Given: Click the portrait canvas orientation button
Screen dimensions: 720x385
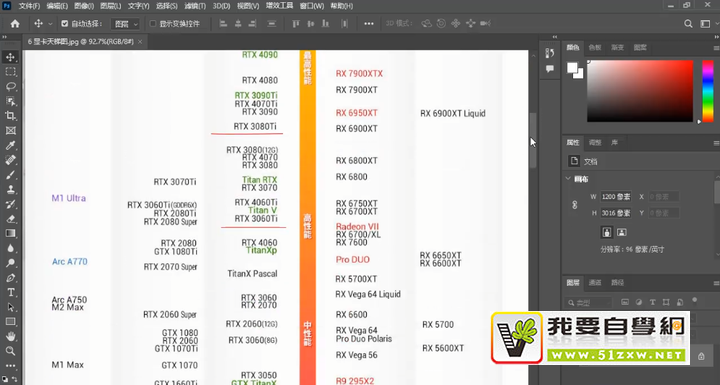Looking at the screenshot, I should click(607, 232).
